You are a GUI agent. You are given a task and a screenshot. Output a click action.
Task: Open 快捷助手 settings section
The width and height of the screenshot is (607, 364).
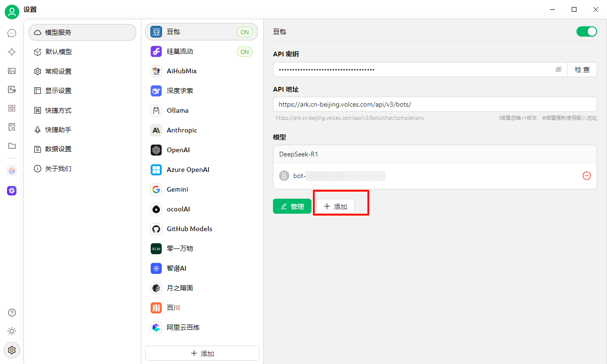click(83, 130)
